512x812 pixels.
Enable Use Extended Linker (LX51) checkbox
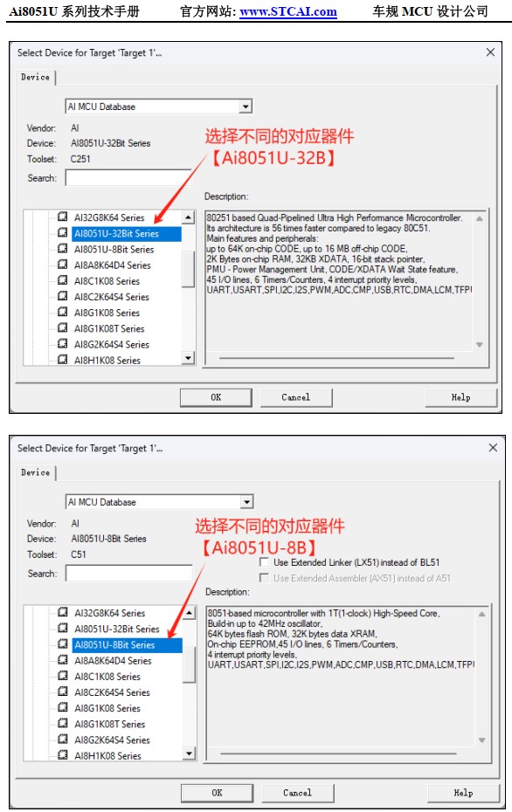coord(264,562)
